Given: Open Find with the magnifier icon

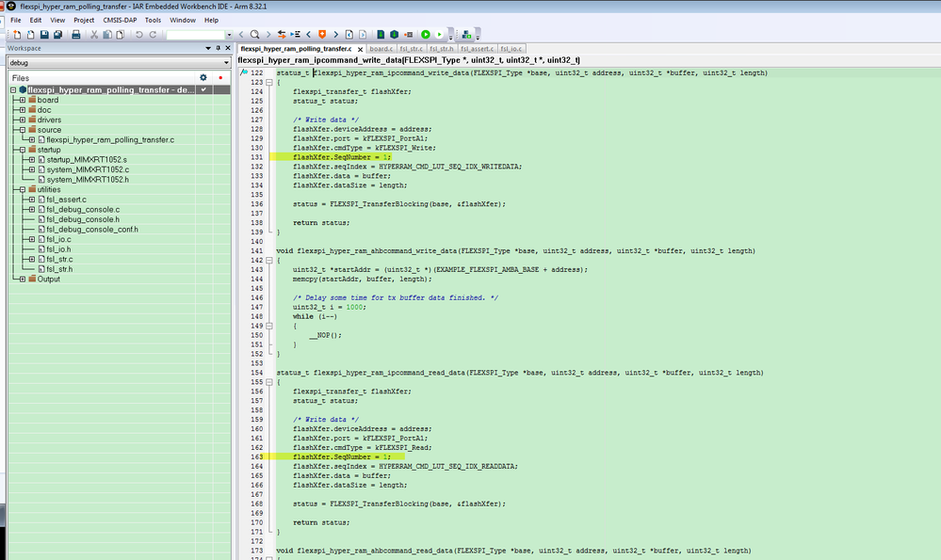Looking at the screenshot, I should [x=255, y=35].
